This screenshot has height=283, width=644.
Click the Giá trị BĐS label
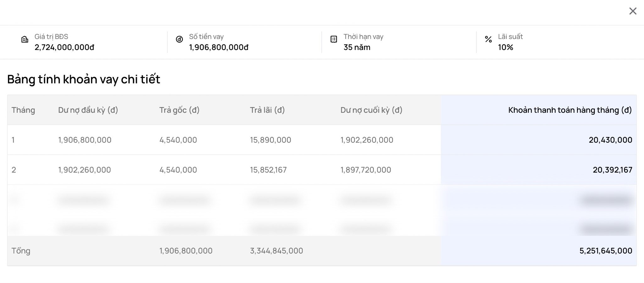tap(51, 37)
